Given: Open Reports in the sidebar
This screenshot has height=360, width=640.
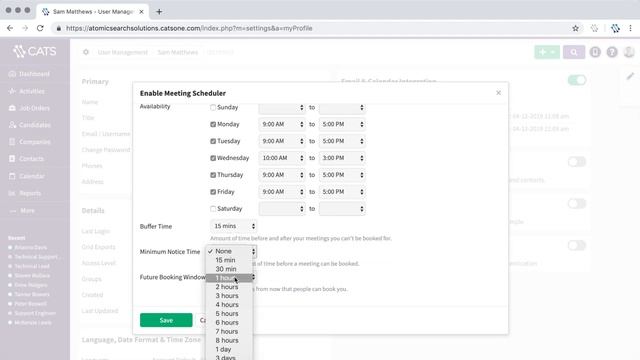Looking at the screenshot, I should tap(24, 193).
